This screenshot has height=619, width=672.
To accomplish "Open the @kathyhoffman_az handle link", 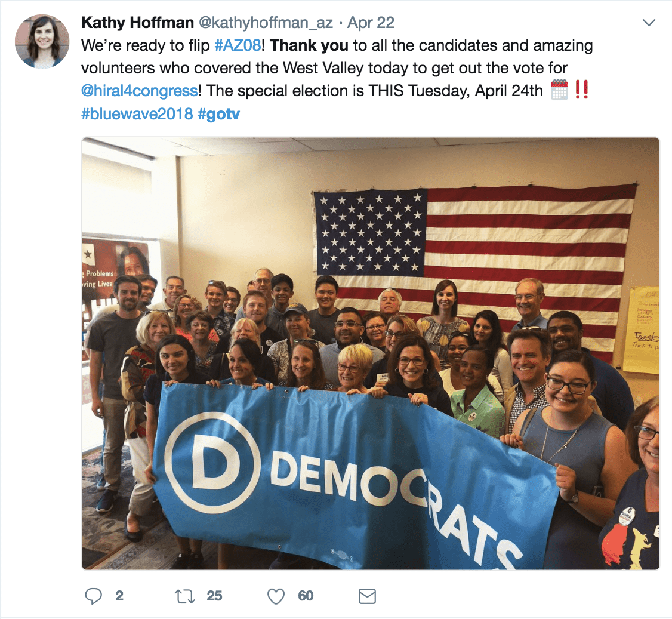I will (x=266, y=22).
